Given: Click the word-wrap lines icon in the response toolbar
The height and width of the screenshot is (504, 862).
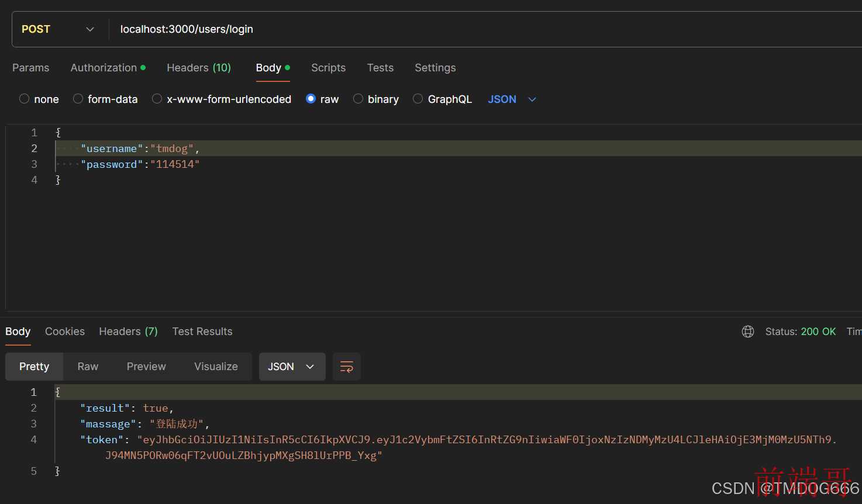Looking at the screenshot, I should 347,367.
